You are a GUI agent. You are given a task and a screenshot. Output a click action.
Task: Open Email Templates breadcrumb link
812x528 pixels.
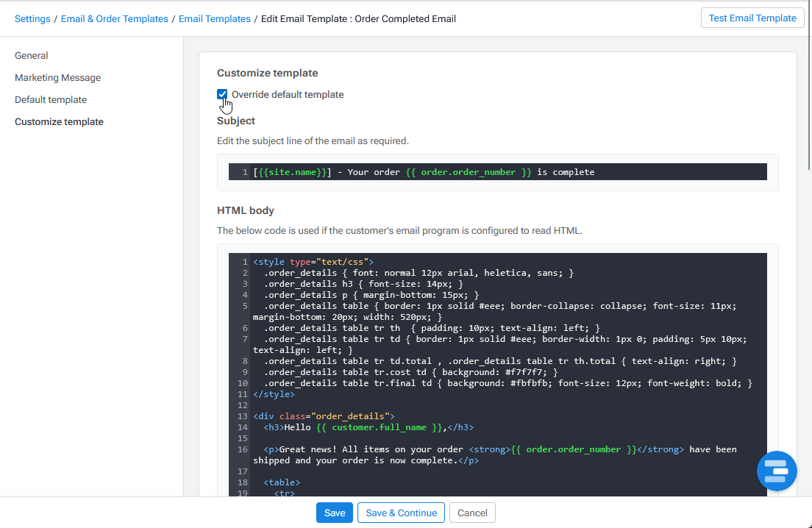pos(214,18)
